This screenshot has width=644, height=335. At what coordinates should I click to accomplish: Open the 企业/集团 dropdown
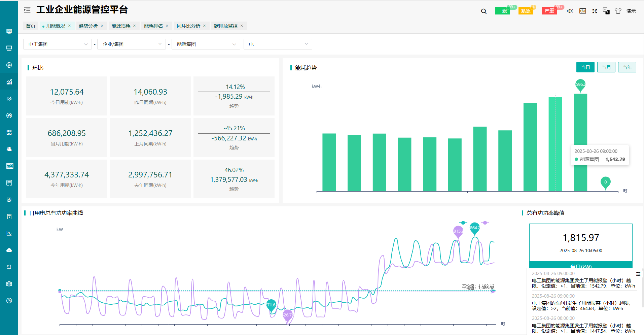131,44
